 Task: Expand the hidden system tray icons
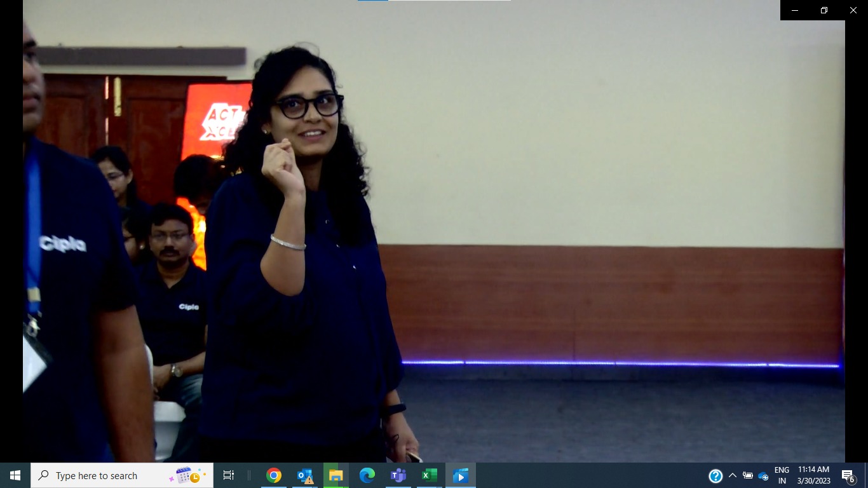click(733, 476)
